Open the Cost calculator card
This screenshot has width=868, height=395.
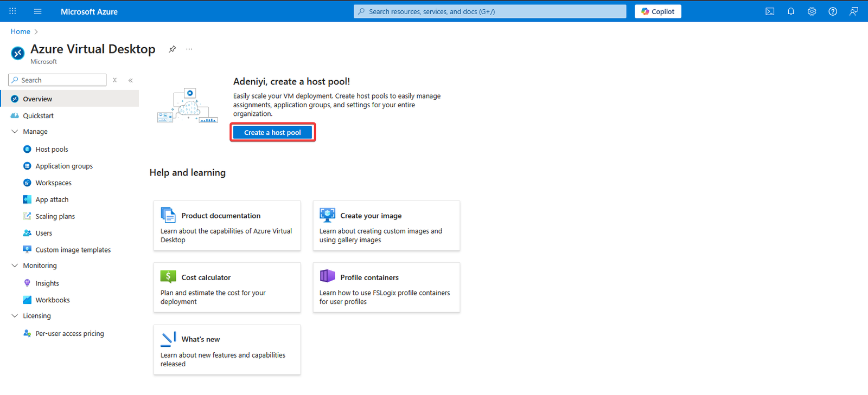click(227, 288)
